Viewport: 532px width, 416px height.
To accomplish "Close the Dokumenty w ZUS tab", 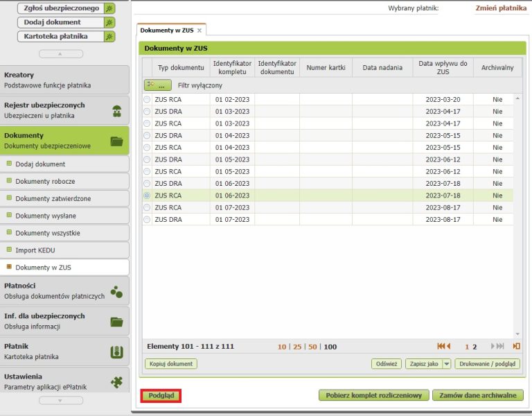I will (x=199, y=31).
